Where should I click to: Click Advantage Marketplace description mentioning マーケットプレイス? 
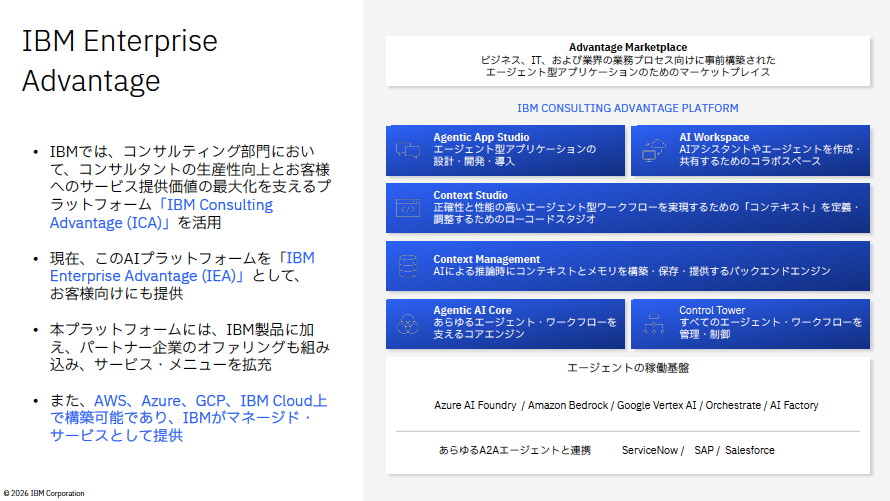pos(628,66)
